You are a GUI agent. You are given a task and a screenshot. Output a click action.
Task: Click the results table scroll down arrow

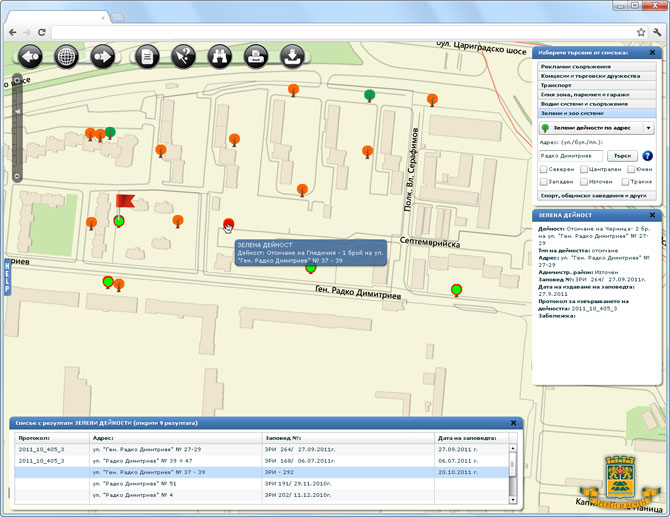pos(513,499)
